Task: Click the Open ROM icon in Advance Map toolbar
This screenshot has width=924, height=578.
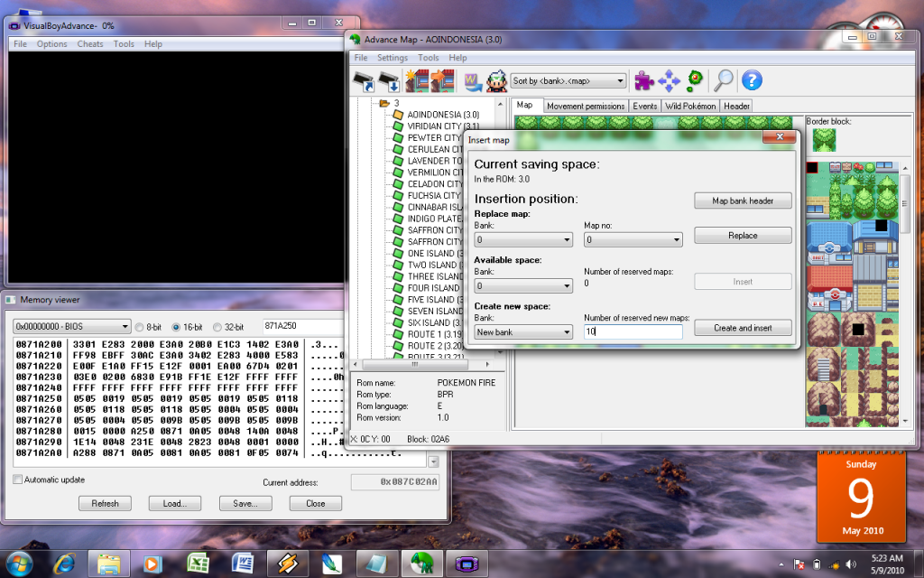Action: 365,81
